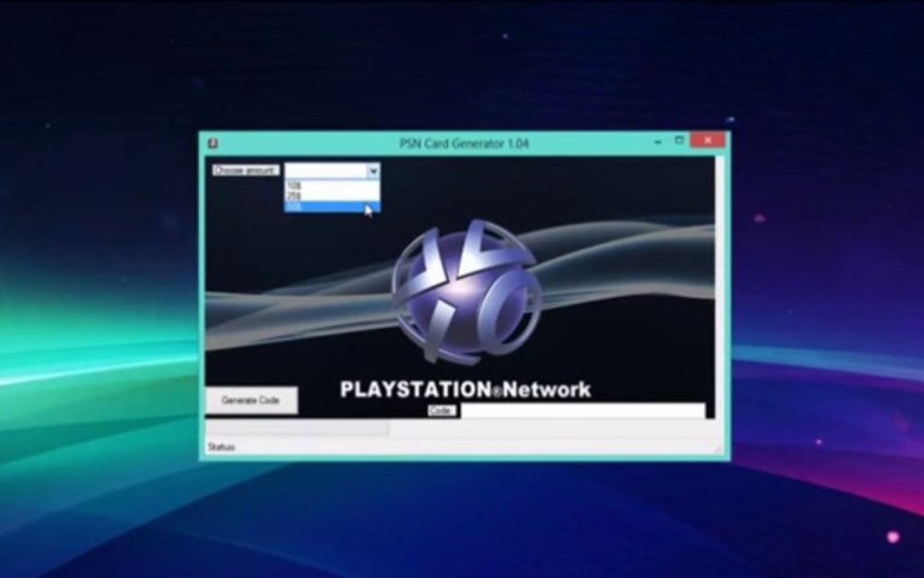This screenshot has width=924, height=578.
Task: Click the progress bar below Generate Code
Action: point(297,428)
